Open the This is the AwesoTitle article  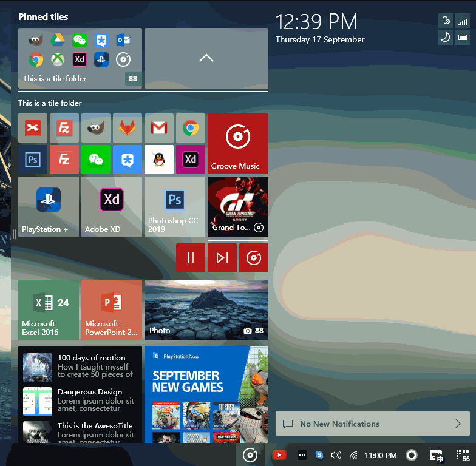click(x=80, y=432)
